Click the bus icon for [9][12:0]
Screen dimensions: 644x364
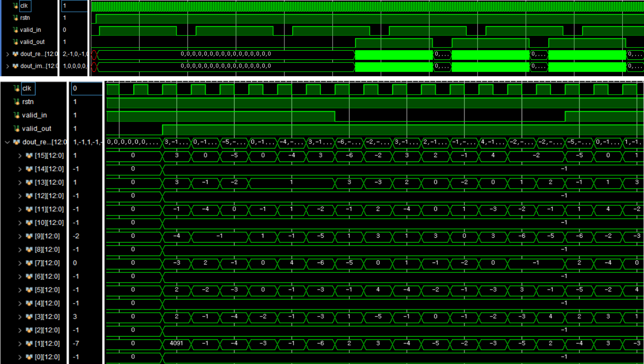coord(29,236)
